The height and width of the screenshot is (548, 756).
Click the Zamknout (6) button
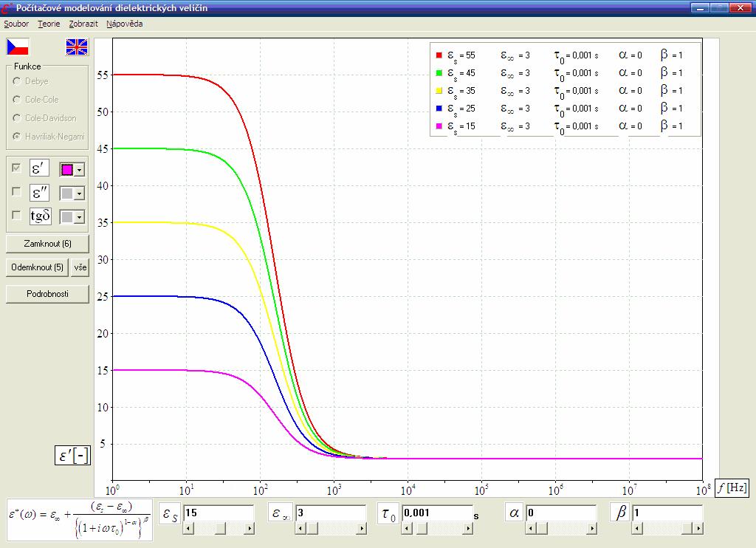(x=48, y=244)
